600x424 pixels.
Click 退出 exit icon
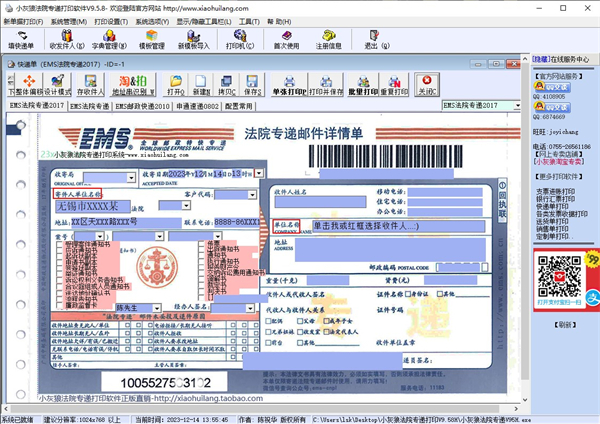[x=377, y=40]
